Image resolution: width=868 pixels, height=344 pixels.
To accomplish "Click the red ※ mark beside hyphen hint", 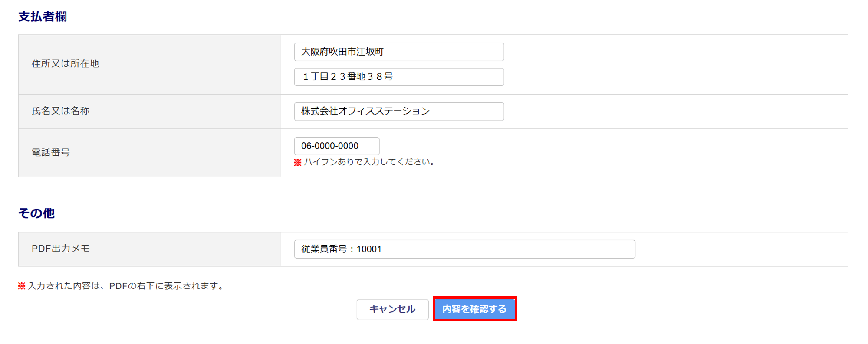I will pos(298,162).
